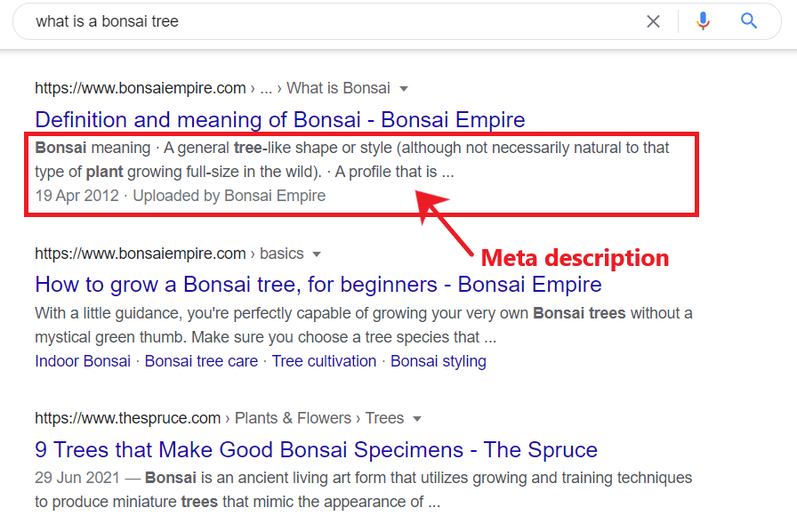Visit the Tree cultivation sitelink
Screen dimensions: 797x532
[x=325, y=361]
